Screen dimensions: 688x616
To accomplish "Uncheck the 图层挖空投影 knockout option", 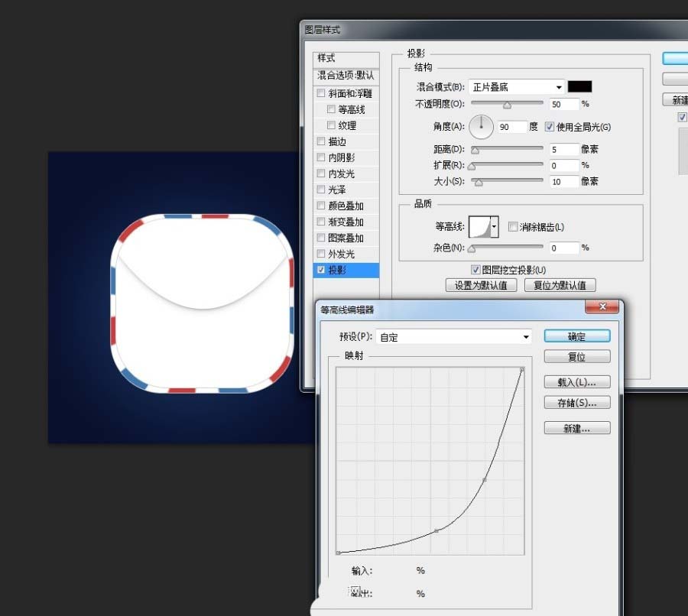I will 475,268.
